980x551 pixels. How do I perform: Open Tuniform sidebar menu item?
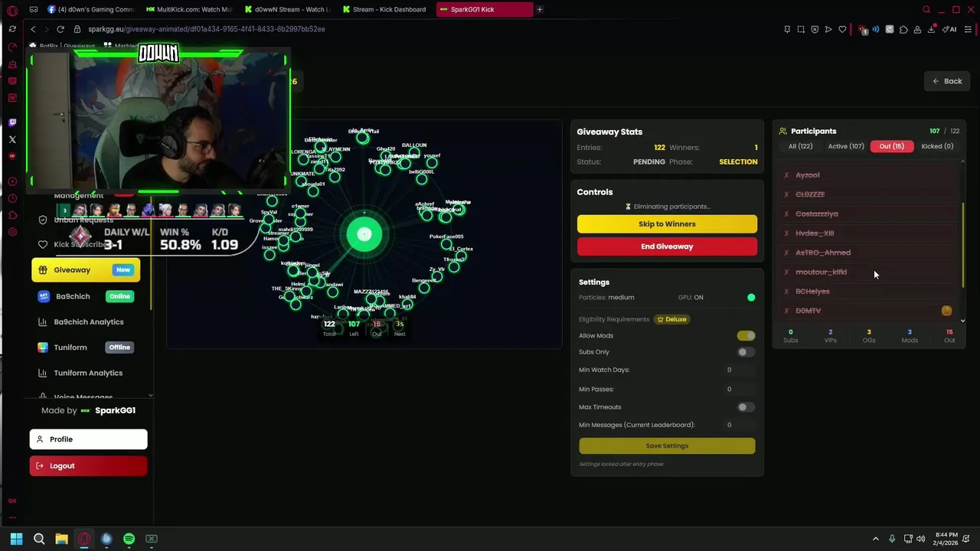click(86, 347)
